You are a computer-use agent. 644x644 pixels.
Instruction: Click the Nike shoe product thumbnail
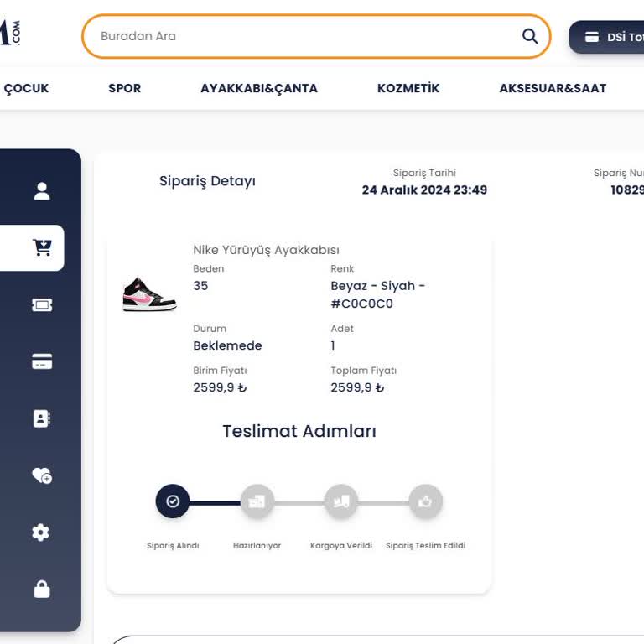(149, 294)
